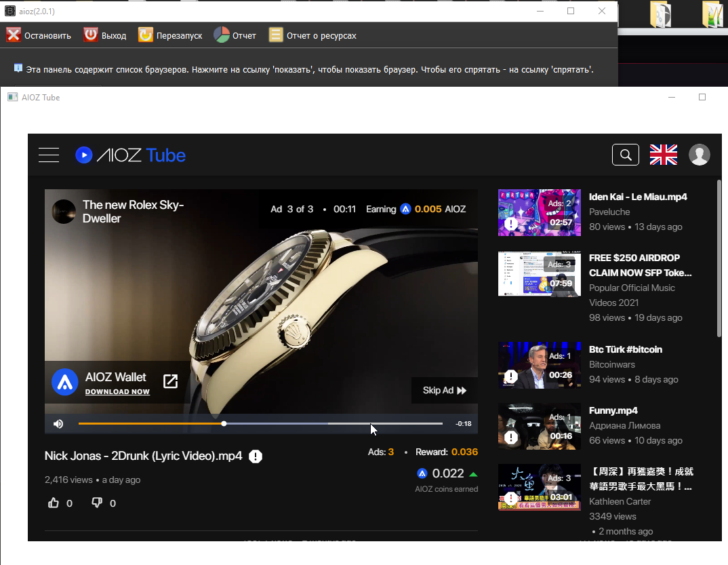Image resolution: width=728 pixels, height=565 pixels.
Task: Click the '0.005' earning value
Action: pos(428,209)
